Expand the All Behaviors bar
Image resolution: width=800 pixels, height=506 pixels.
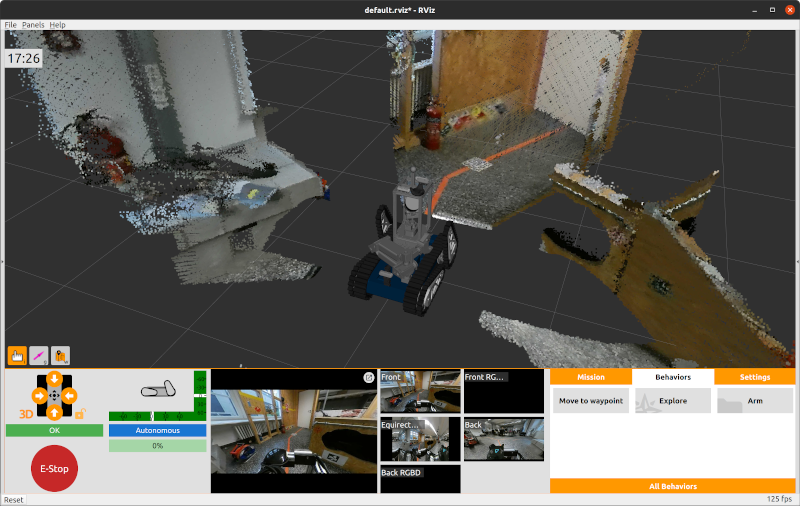pos(672,486)
